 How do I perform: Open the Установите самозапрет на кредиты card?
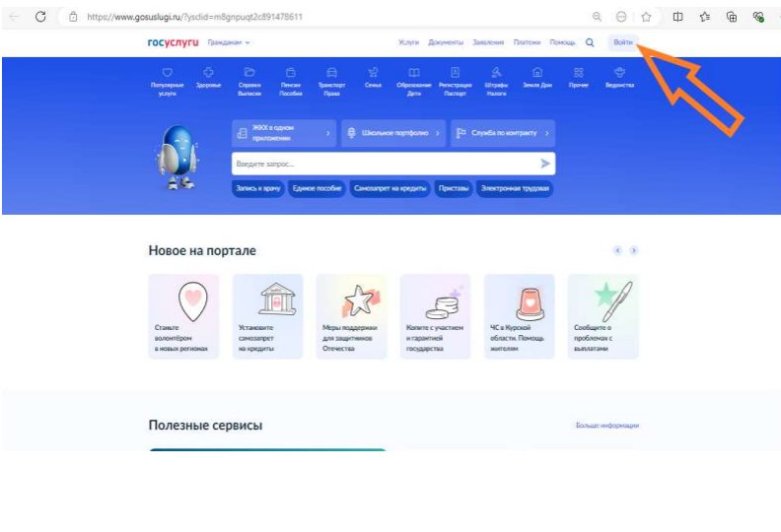click(x=267, y=316)
